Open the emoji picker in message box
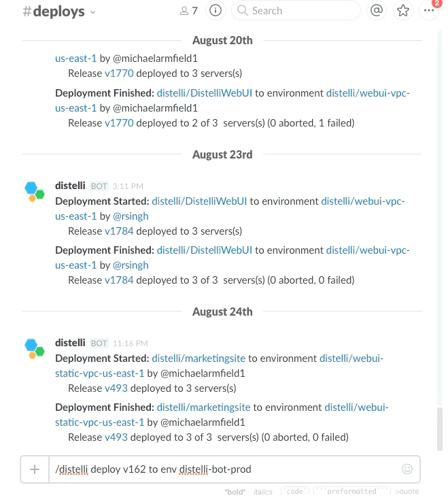The image size is (448, 502). point(407,469)
